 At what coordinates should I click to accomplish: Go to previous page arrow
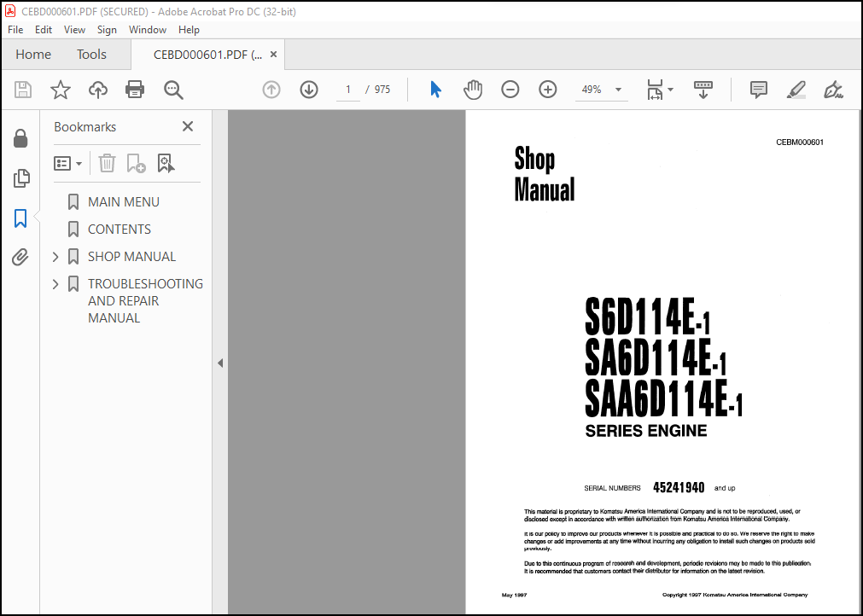[271, 89]
